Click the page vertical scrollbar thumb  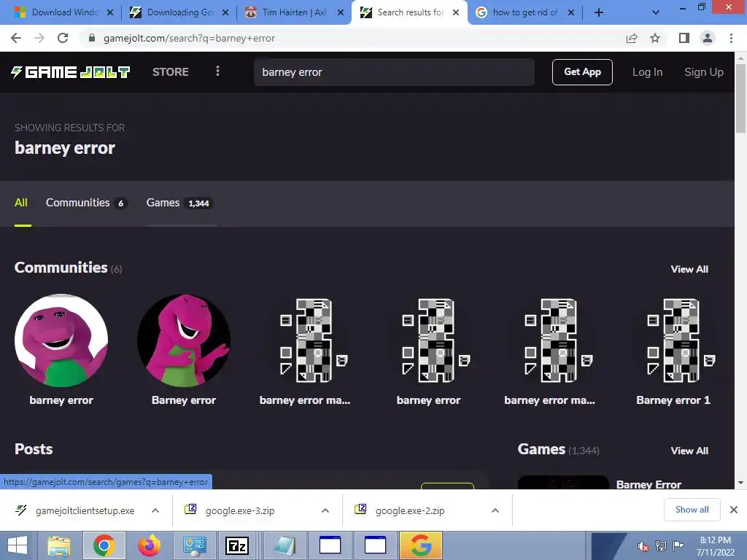(x=740, y=98)
